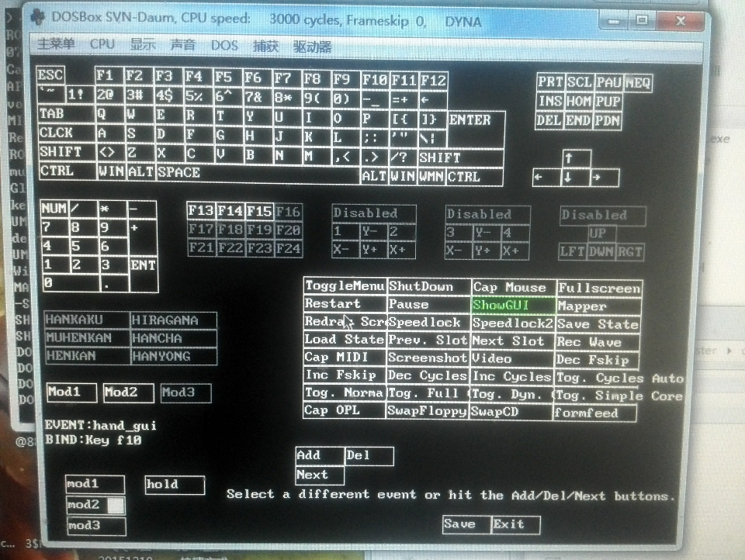Select the HOM home key
The image size is (745, 560).
tap(579, 102)
